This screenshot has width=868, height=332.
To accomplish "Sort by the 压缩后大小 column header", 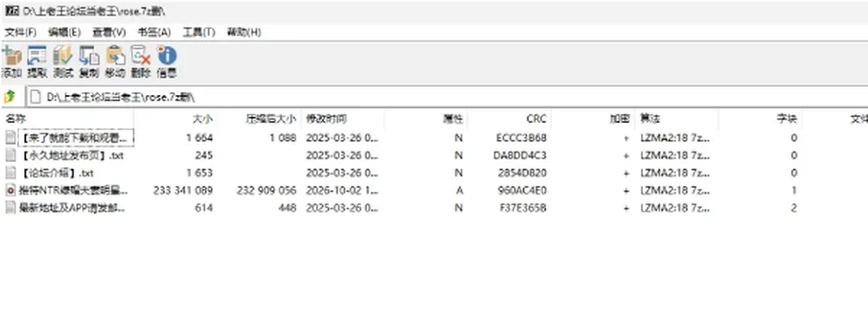I will pos(259,119).
